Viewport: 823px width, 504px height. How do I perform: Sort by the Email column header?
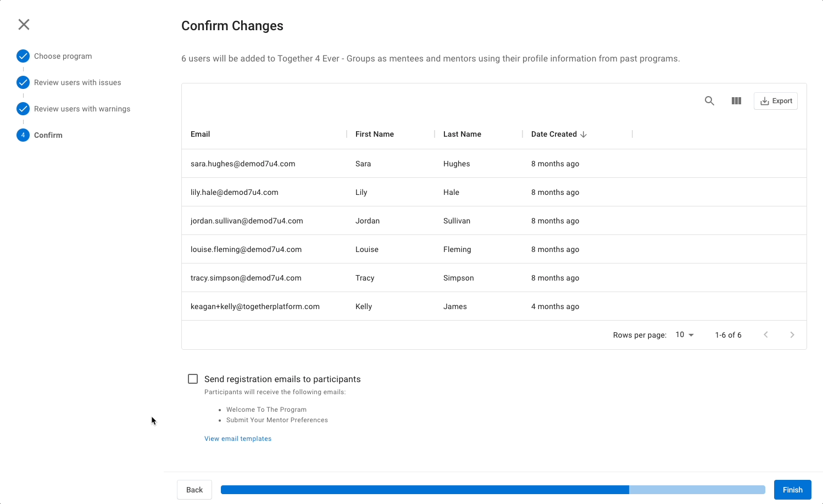(201, 135)
